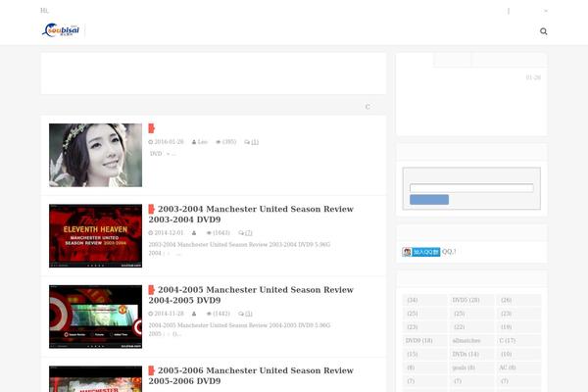Click the (10) tag
The image size is (588, 392).
tap(518, 354)
